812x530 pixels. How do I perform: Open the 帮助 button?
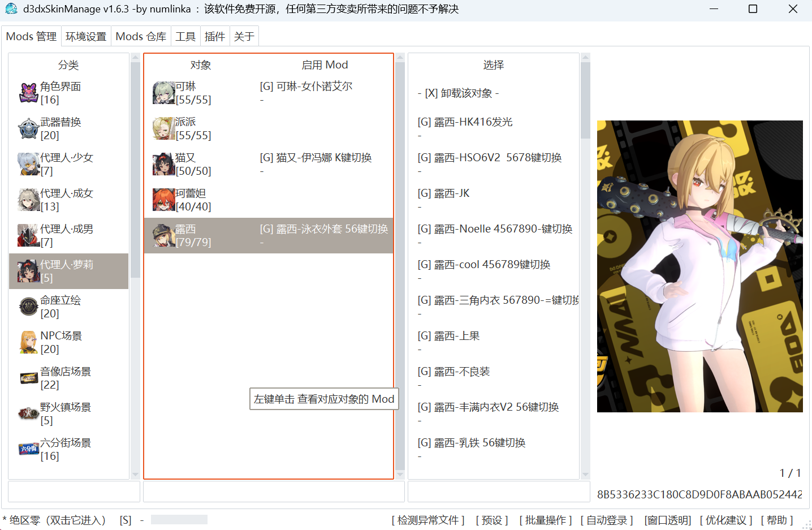pyautogui.click(x=777, y=520)
